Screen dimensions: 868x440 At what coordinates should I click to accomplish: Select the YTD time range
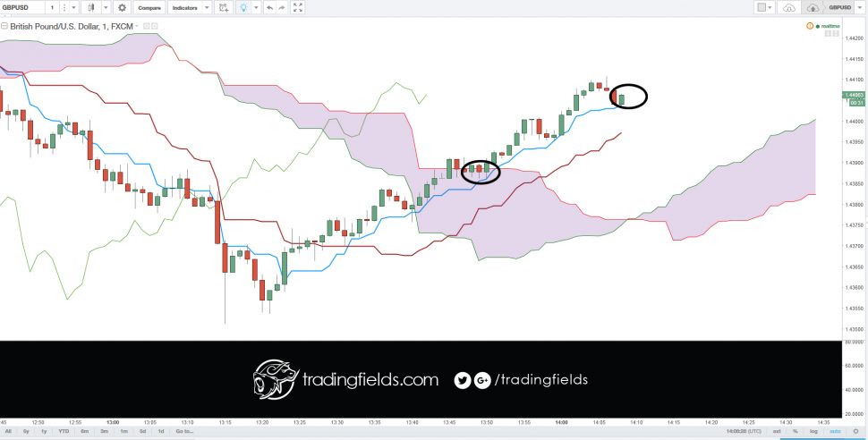point(64,431)
